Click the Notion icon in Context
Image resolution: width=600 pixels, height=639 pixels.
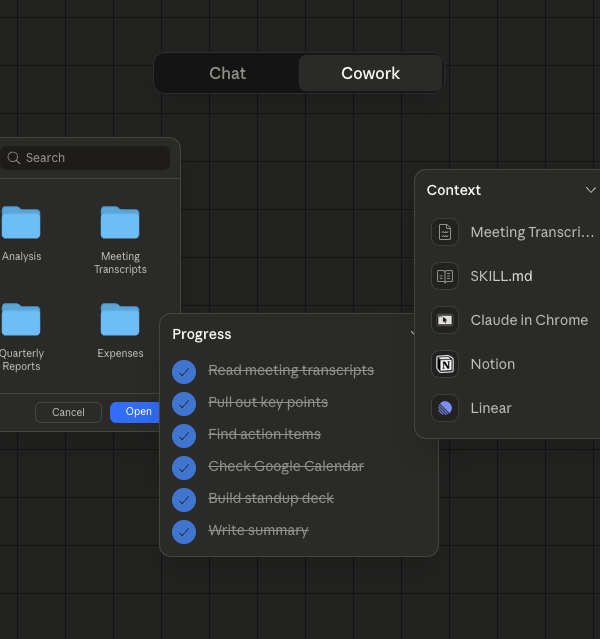tap(445, 364)
